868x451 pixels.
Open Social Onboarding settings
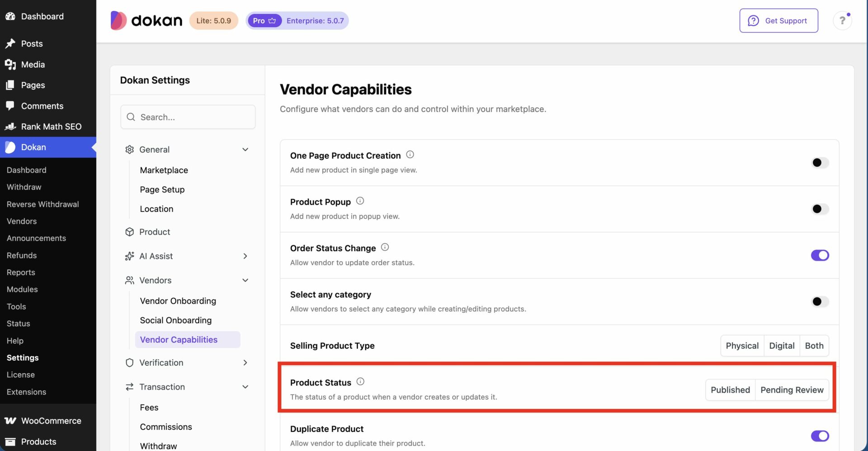pos(176,320)
